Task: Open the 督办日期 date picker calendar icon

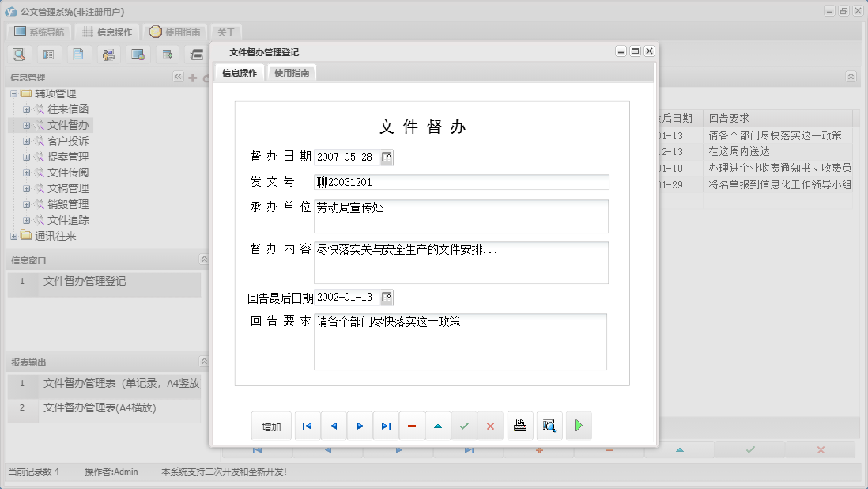Action: 385,156
